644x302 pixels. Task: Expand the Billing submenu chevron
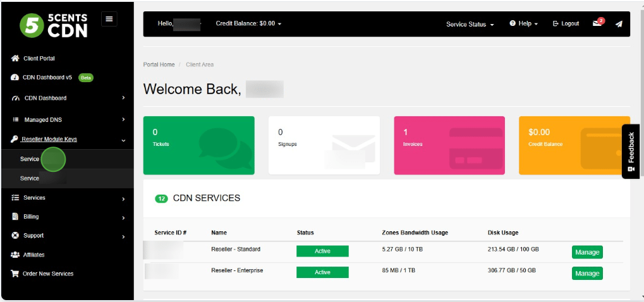tap(123, 218)
